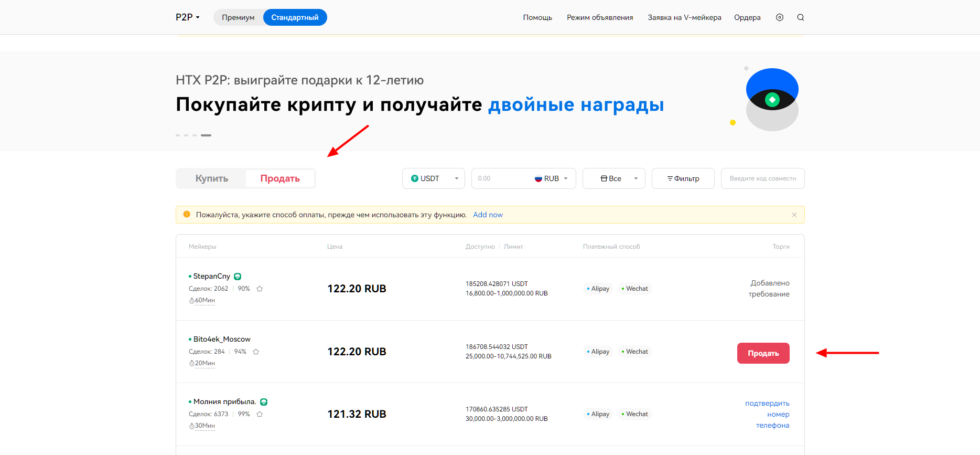Viewport: 980px width, 455px height.
Task: Open Молния прибыла. maker profile
Action: point(224,401)
